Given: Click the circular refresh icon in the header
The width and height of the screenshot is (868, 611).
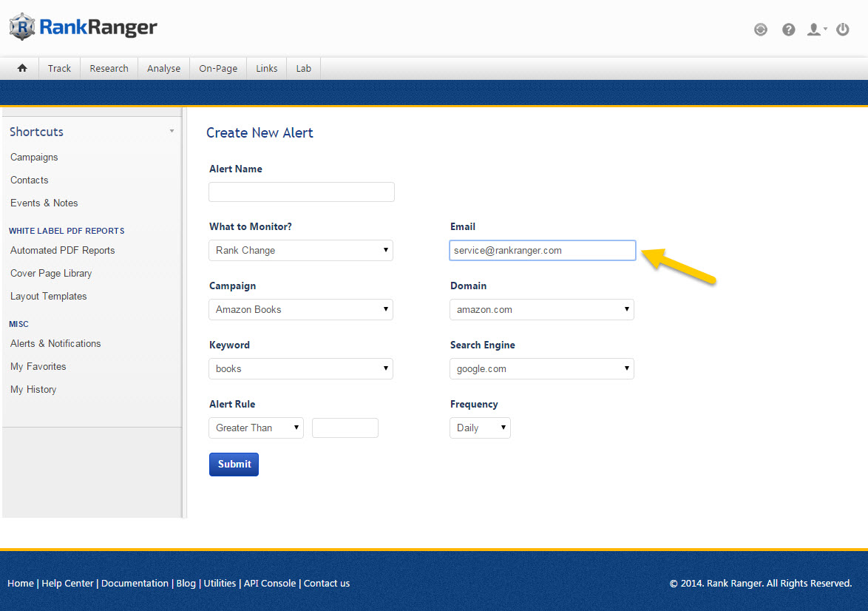Looking at the screenshot, I should [760, 30].
